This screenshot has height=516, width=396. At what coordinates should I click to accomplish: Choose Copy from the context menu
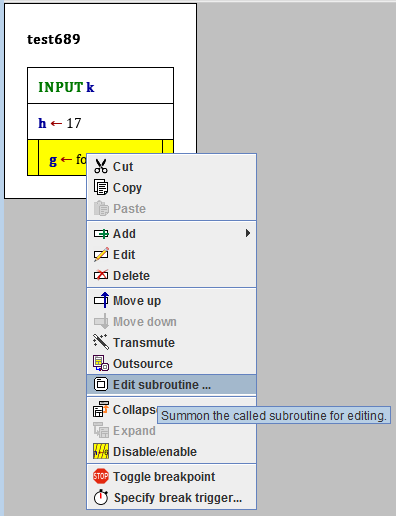(x=171, y=187)
